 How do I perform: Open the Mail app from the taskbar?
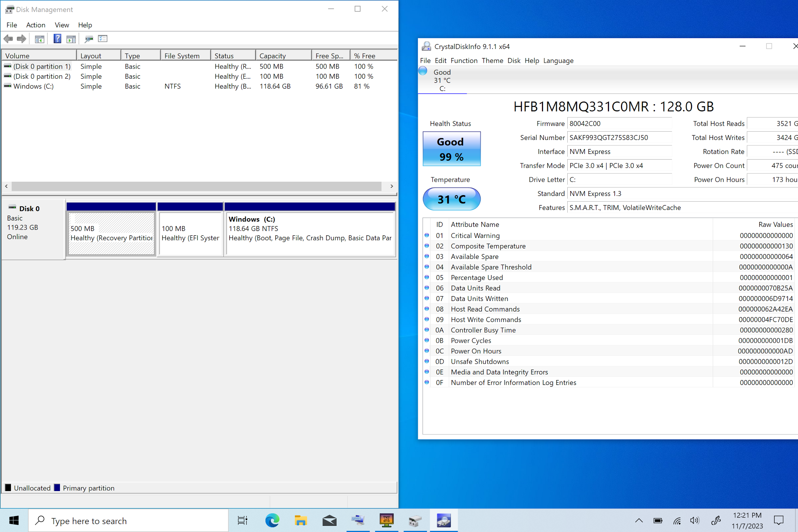click(x=329, y=520)
